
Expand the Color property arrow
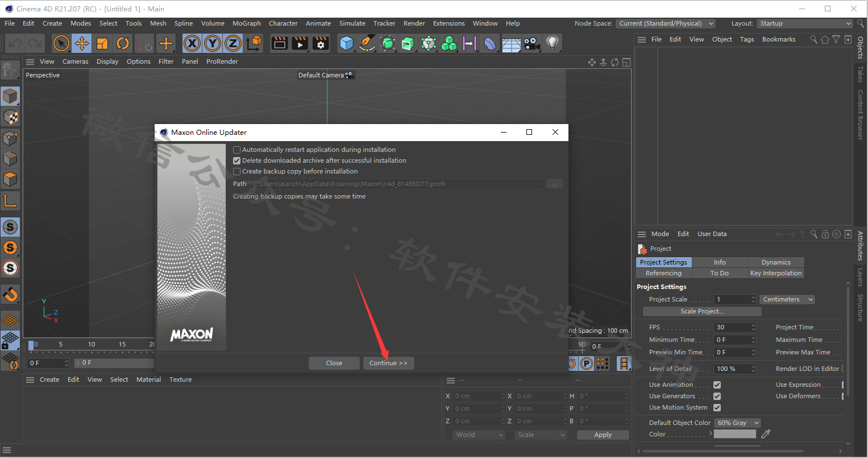click(710, 434)
